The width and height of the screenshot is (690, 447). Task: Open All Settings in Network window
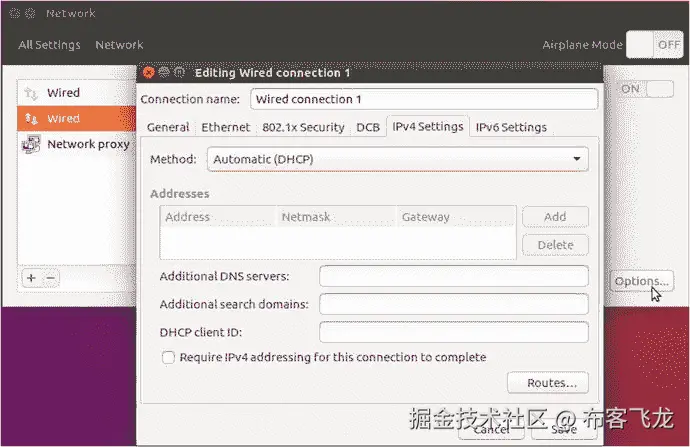click(x=49, y=45)
